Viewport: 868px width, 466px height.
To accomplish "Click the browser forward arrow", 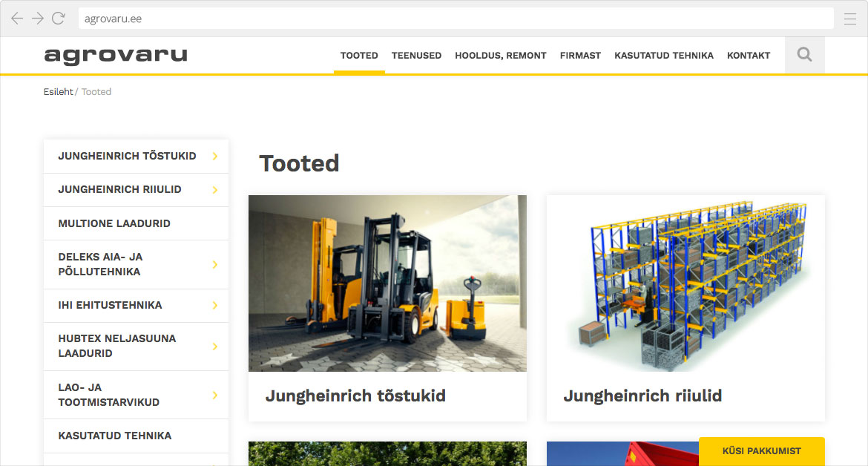I will tap(38, 19).
